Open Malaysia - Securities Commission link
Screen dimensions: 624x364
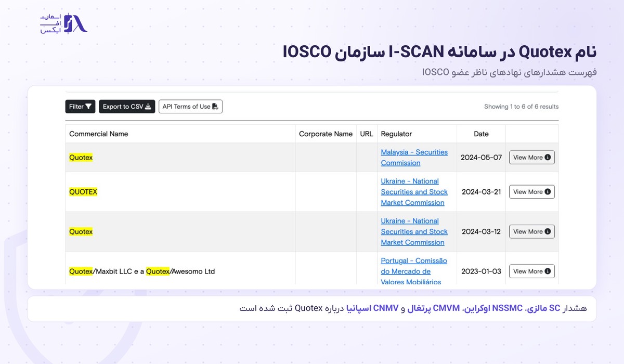coord(414,158)
